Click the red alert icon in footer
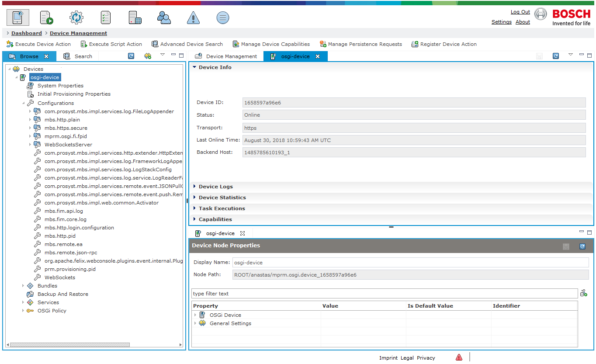 [459, 357]
